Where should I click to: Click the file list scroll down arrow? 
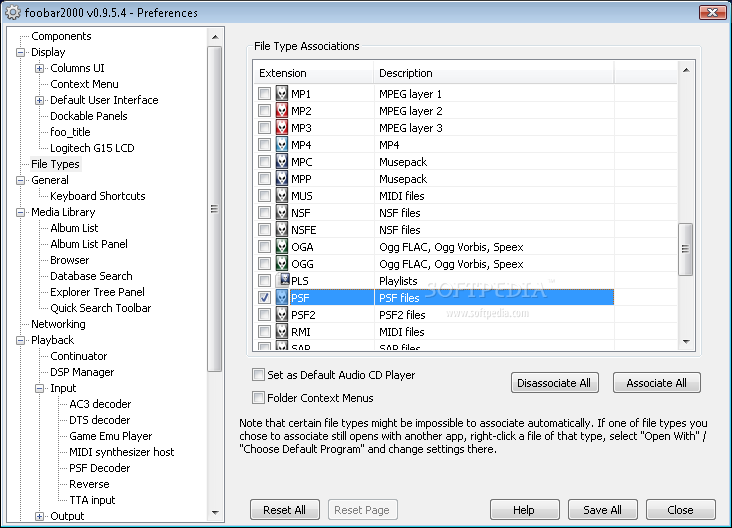pyautogui.click(x=686, y=342)
